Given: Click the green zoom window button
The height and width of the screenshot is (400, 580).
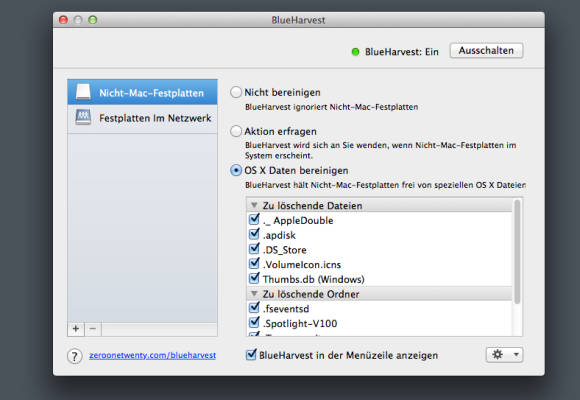Looking at the screenshot, I should click(93, 20).
